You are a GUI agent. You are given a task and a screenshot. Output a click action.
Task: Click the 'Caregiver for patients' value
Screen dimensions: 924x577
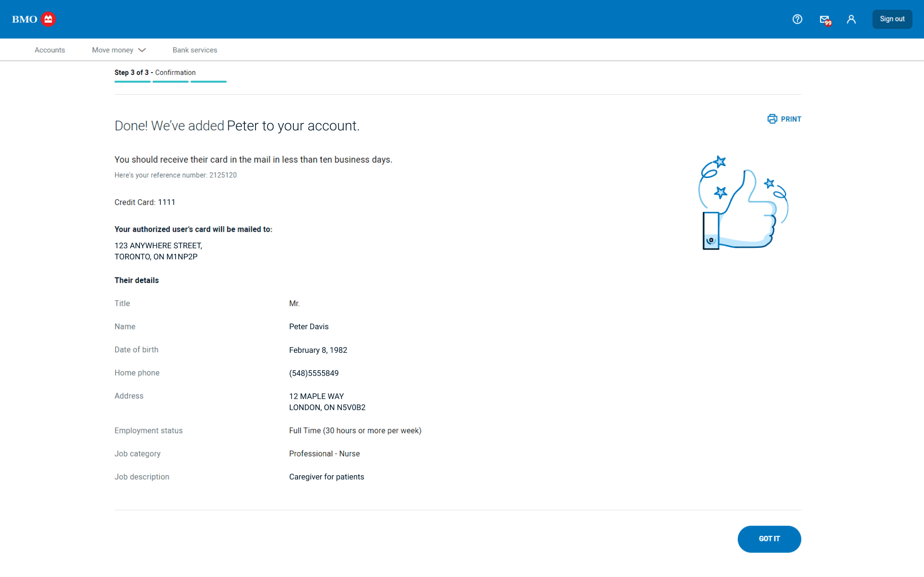[x=327, y=477]
